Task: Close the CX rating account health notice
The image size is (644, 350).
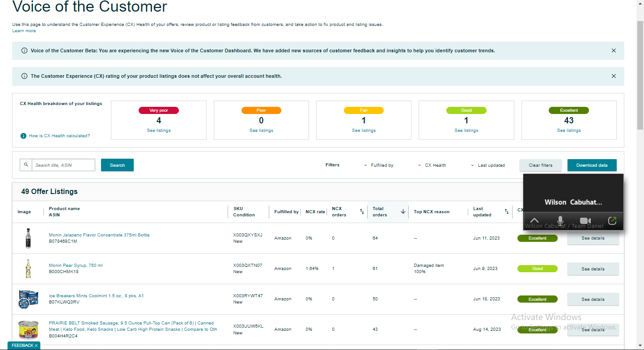Action: click(614, 76)
